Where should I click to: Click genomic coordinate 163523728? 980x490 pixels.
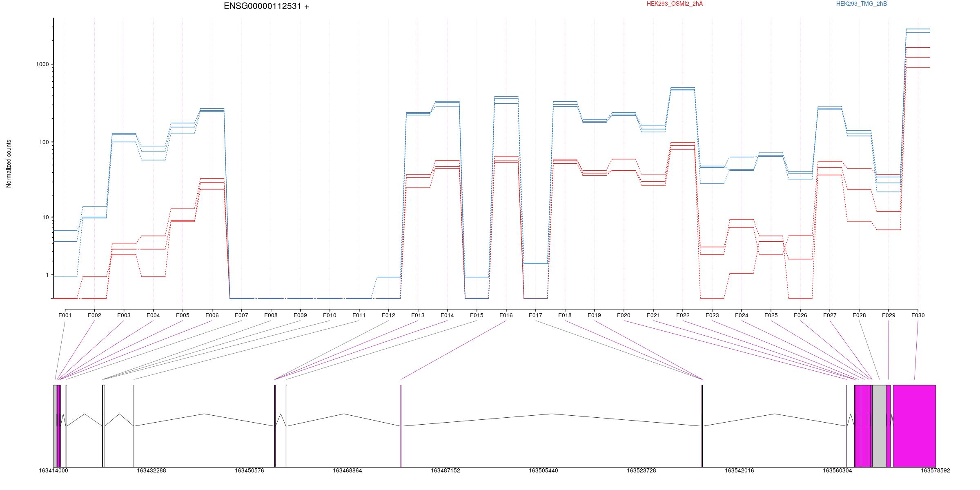coord(641,471)
